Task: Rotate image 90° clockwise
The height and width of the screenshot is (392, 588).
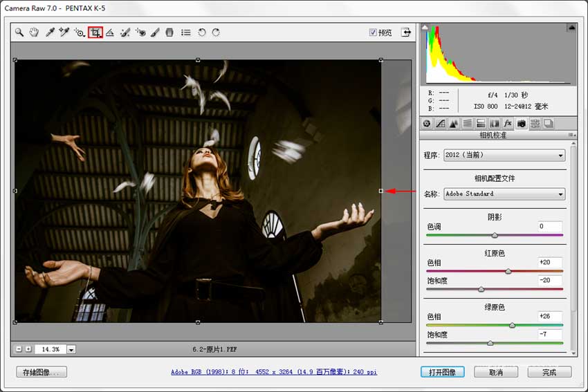Action: coord(216,32)
